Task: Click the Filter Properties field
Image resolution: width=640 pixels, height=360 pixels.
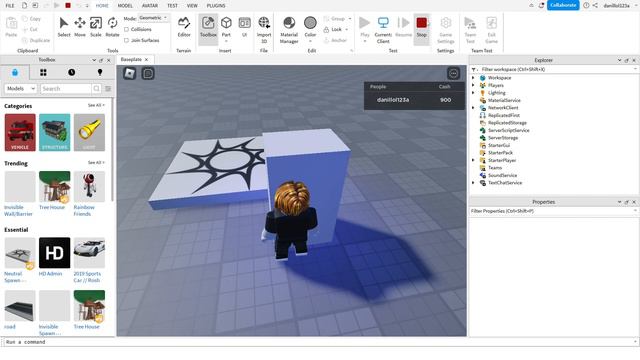Action: (x=553, y=211)
